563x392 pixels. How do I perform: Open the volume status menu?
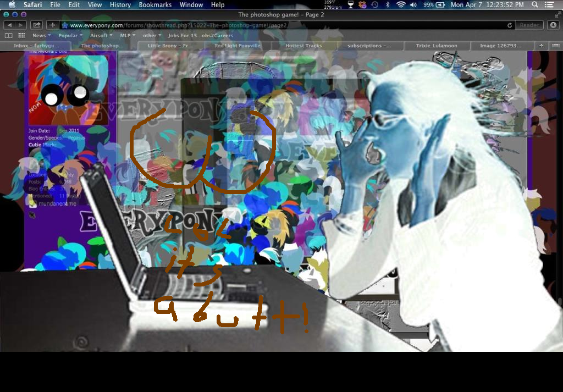413,4
